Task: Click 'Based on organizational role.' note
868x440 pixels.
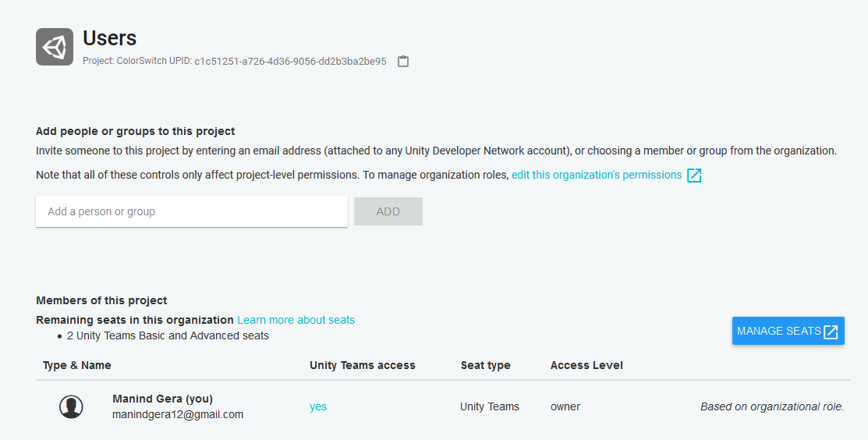Action: (772, 406)
